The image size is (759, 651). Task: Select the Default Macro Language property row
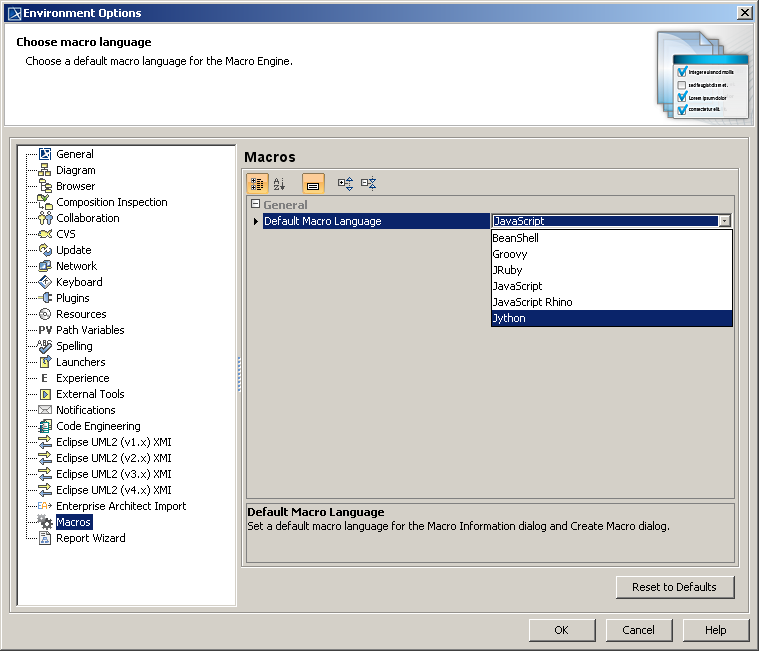375,221
